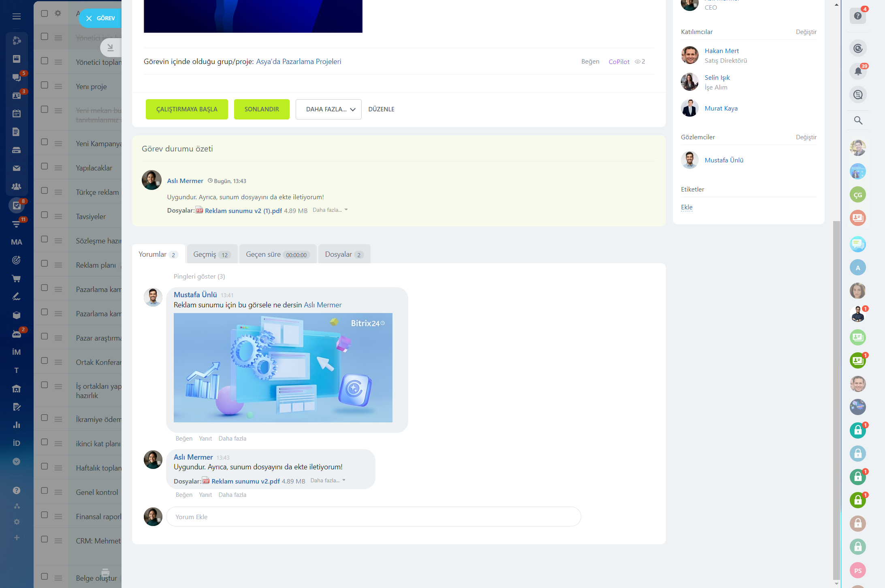Open the CoPilot icon in right sidebar
Viewport: 885px width, 588px height.
857,49
